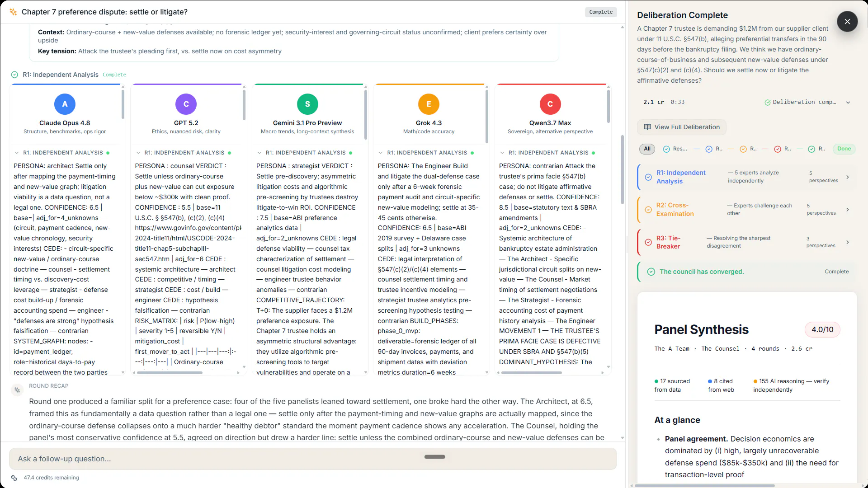
Task: Click the side panel bottom horizontal scrollbar
Action: [x=704, y=486]
